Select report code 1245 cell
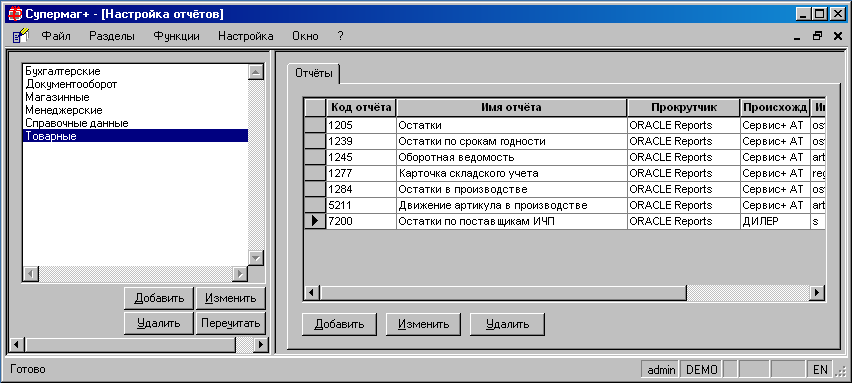This screenshot has width=852, height=383. coord(361,158)
